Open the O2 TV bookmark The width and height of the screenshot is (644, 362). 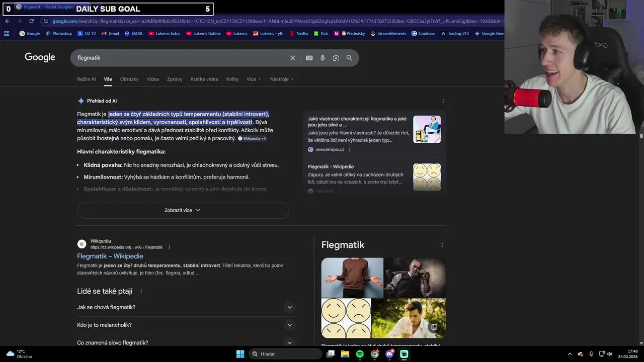tap(87, 34)
